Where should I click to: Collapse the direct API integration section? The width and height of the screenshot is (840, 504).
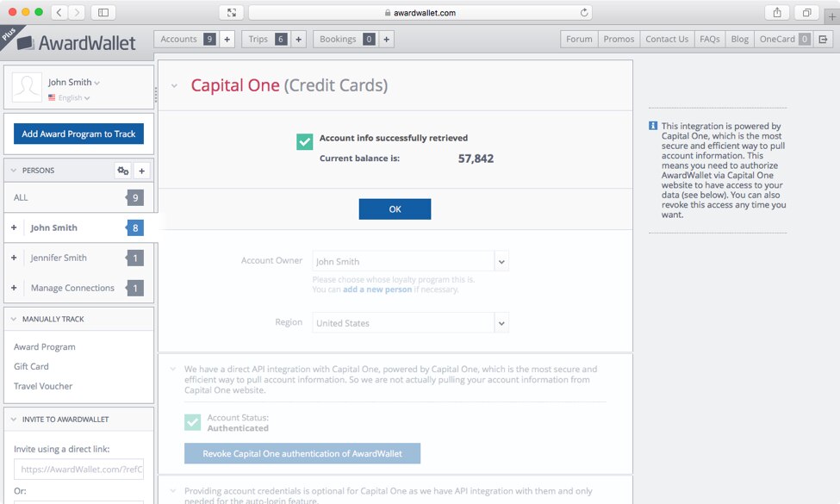coord(173,369)
